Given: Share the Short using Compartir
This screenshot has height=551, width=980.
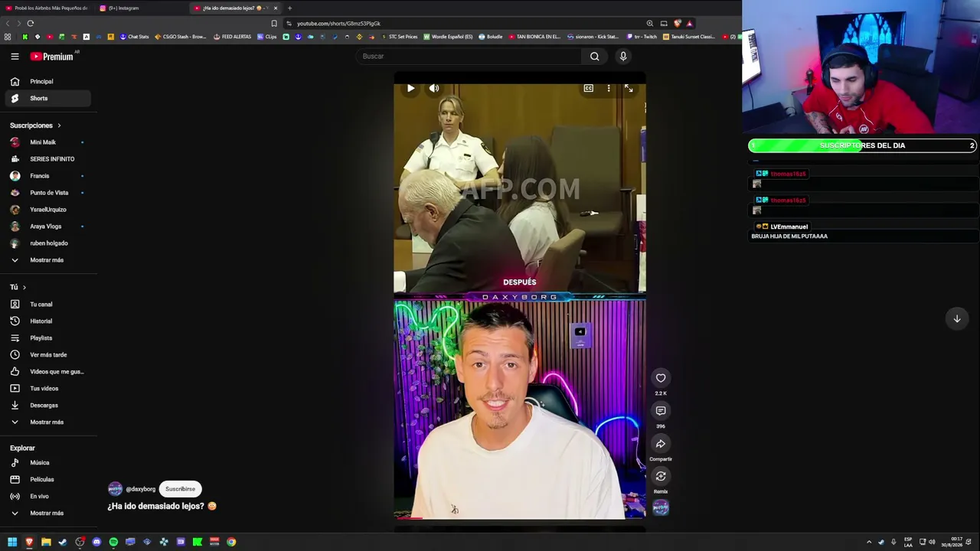Looking at the screenshot, I should pyautogui.click(x=661, y=444).
